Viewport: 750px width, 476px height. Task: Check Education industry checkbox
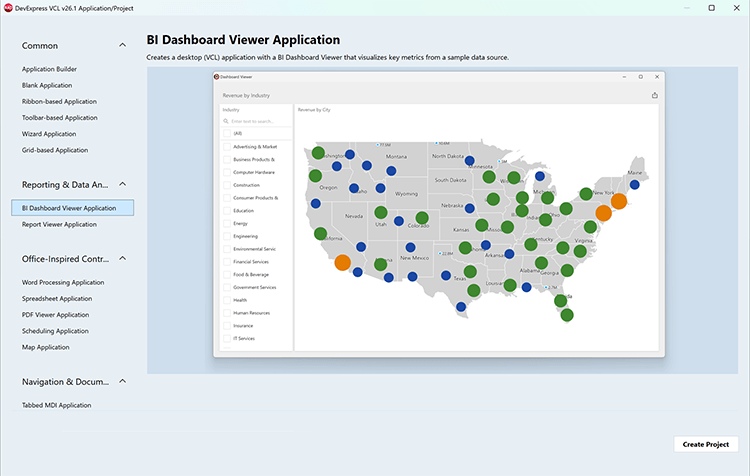[227, 210]
